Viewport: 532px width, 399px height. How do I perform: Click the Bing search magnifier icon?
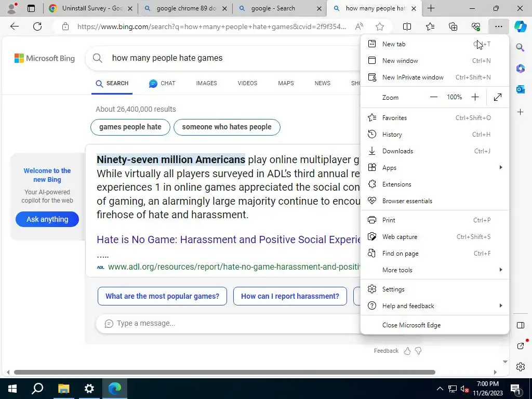tap(97, 58)
